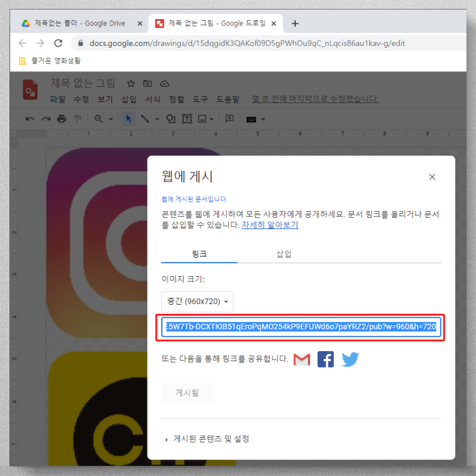Close the 웹에 게시 dialog
Screen dimensions: 476x476
433,177
